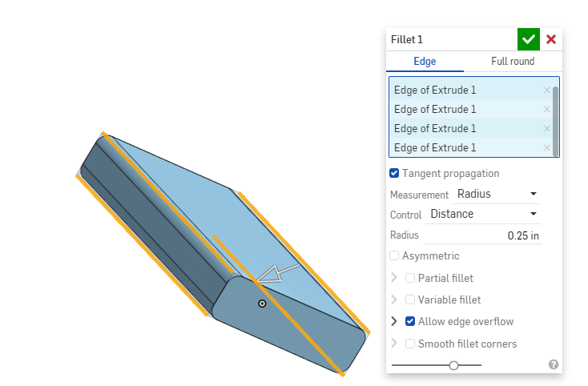
Task: Open the fillet help icon
Action: pos(554,364)
